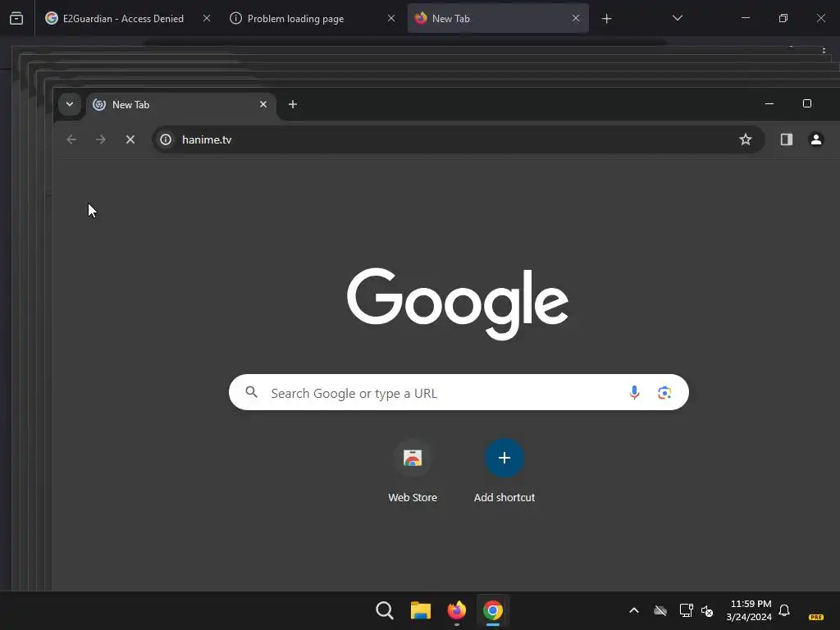840x630 pixels.
Task: Close the Firefox New Tab tab
Action: (576, 19)
